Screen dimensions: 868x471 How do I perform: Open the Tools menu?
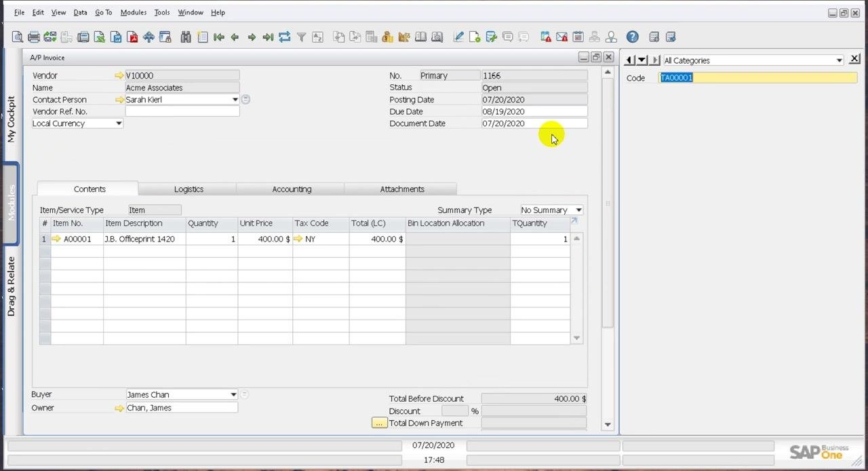161,12
